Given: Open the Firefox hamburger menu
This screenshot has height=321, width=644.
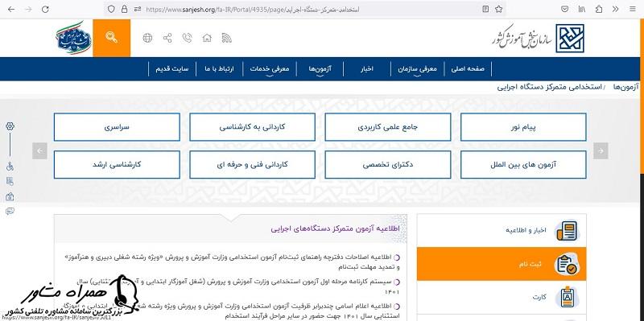Looking at the screenshot, I should 633,9.
